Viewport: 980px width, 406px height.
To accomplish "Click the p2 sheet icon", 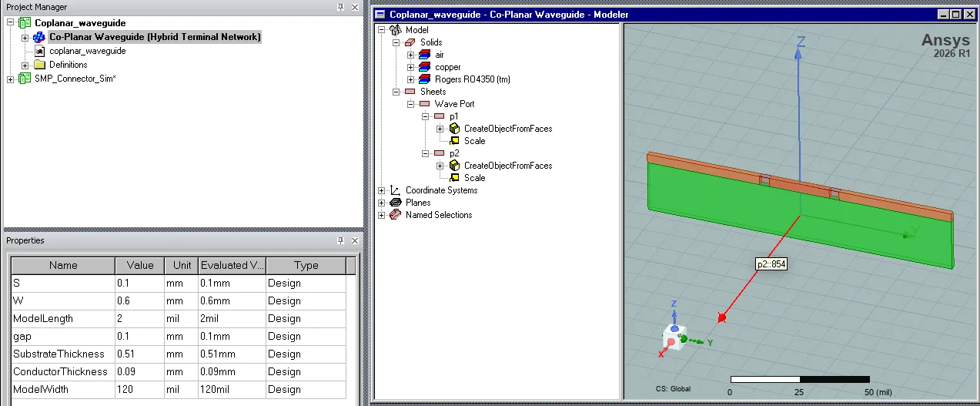I will (440, 153).
